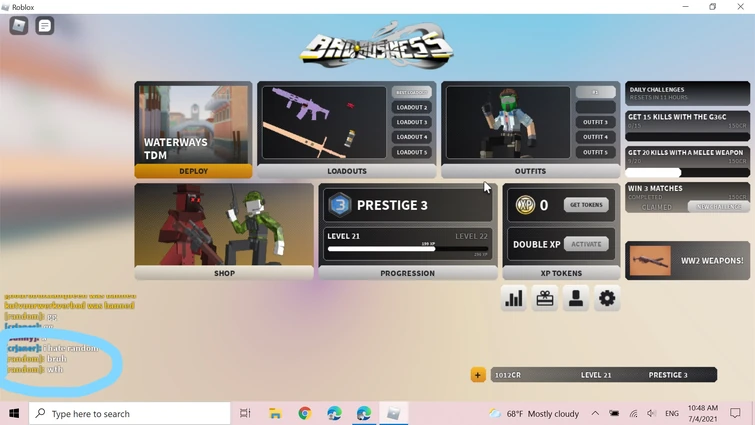This screenshot has width=755, height=425.
Task: Click the yellow plus credits button
Action: point(478,375)
